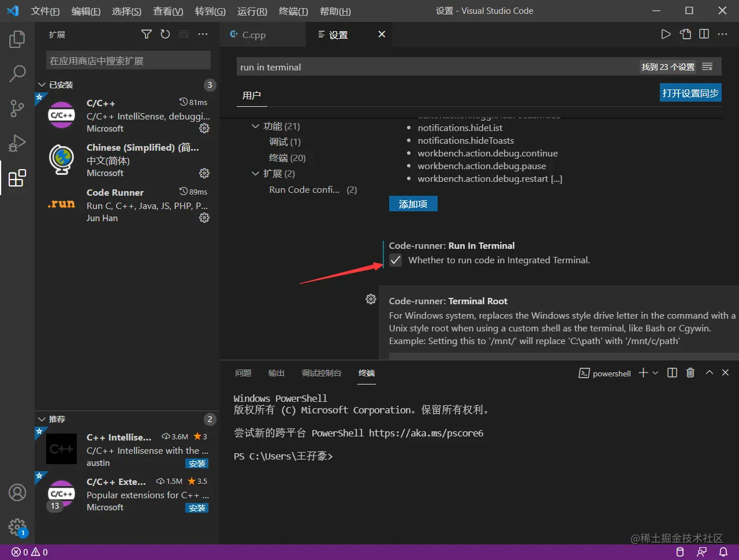
Task: Open the extensions panel more actions menu
Action: 203,35
